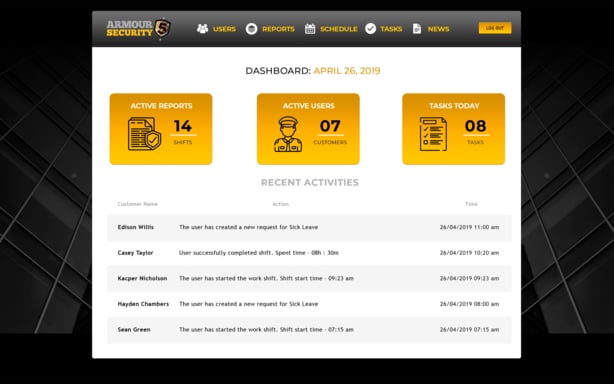The width and height of the screenshot is (614, 384).
Task: Click the 07 customers count
Action: (330, 126)
